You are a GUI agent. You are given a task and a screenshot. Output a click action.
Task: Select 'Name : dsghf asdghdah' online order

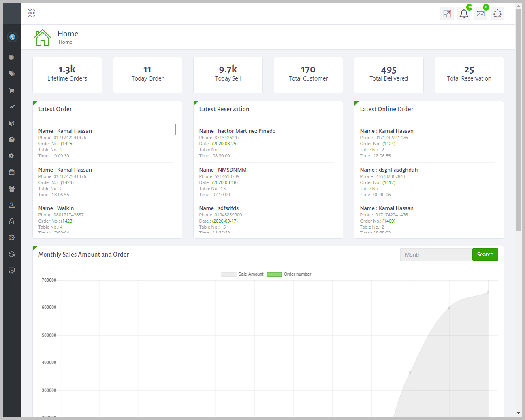(x=389, y=170)
